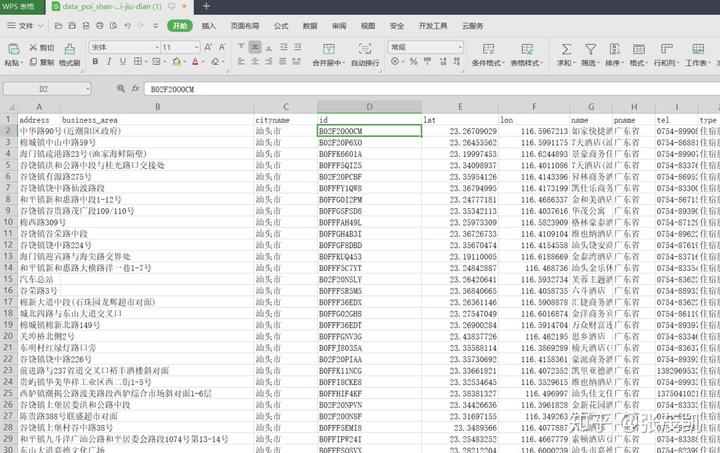
Task: Open the font name dropdown (宋体)
Action: [x=157, y=47]
